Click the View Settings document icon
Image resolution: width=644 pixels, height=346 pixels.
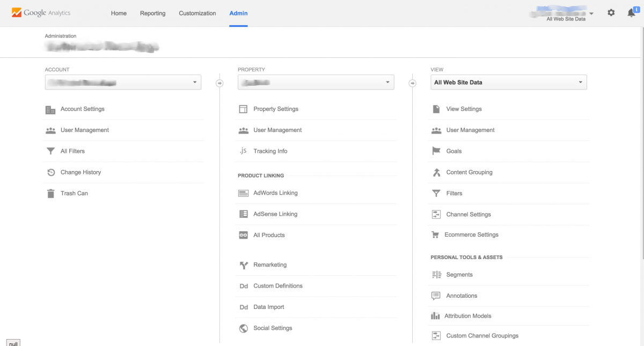tap(436, 109)
